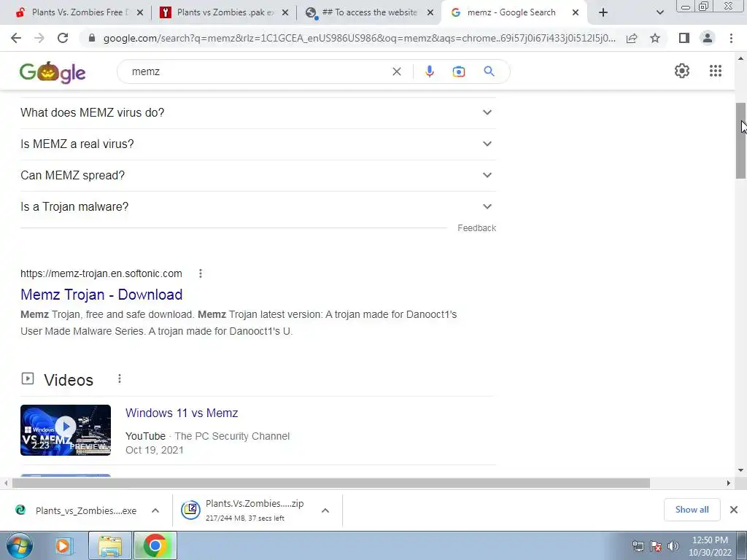The height and width of the screenshot is (560, 747).
Task: Close the Plants vs Zombies .pak tab
Action: (285, 12)
